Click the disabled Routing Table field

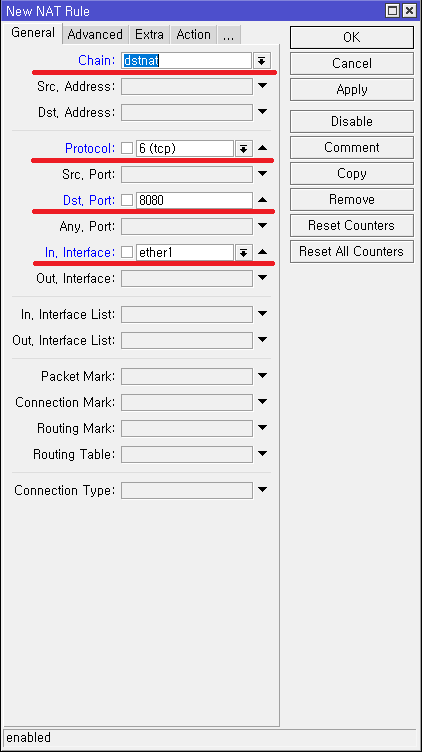[x=187, y=454]
